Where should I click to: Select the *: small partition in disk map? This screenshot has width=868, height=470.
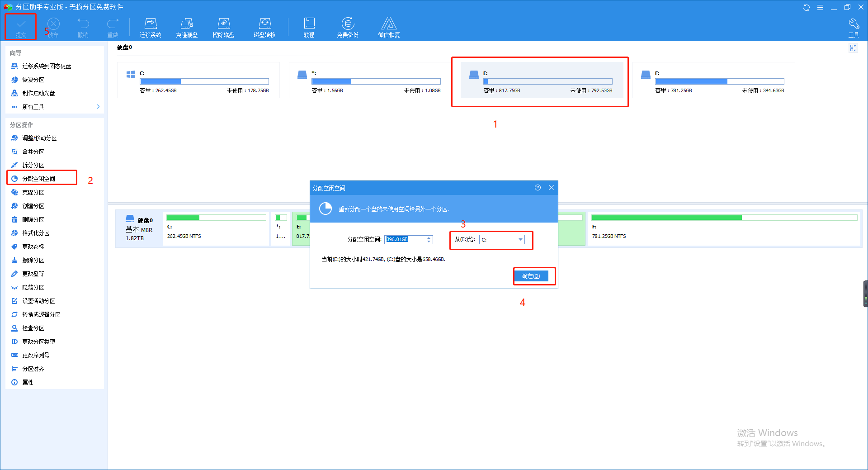tap(281, 228)
